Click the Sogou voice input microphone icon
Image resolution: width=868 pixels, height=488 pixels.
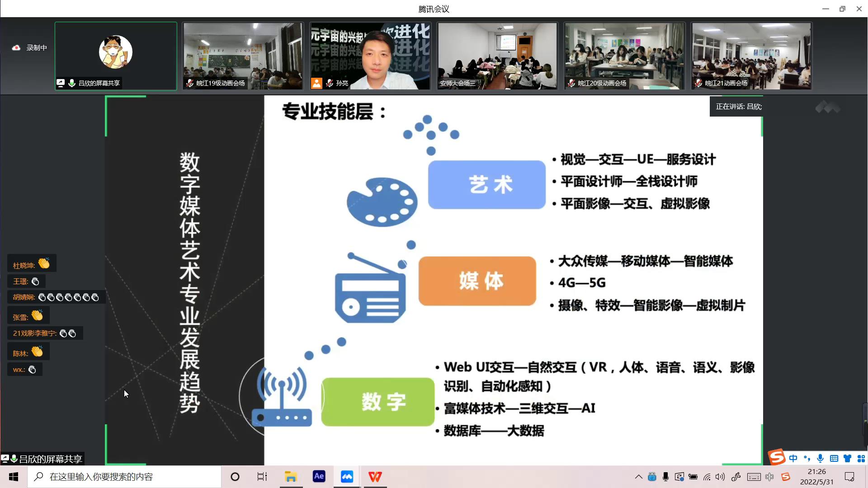820,459
